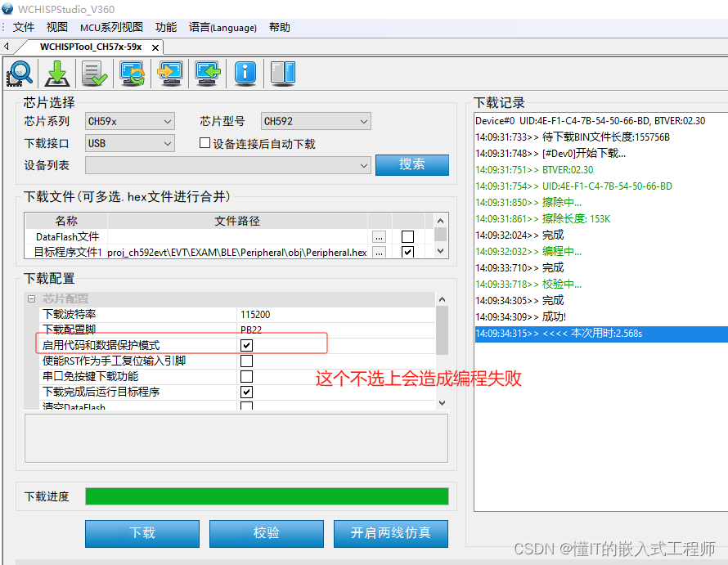Viewport: 728px width, 565px height.
Task: Click the 下载波特率 value 115200
Action: point(337,315)
